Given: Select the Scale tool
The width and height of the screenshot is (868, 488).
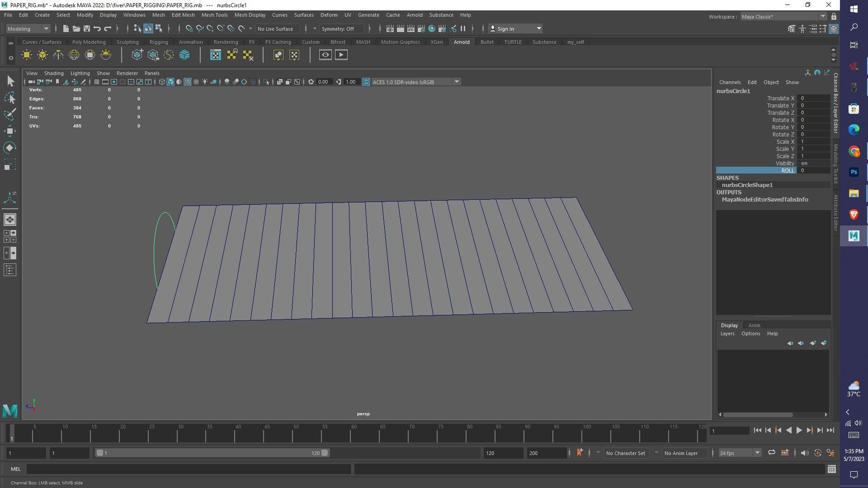Looking at the screenshot, I should [x=10, y=164].
